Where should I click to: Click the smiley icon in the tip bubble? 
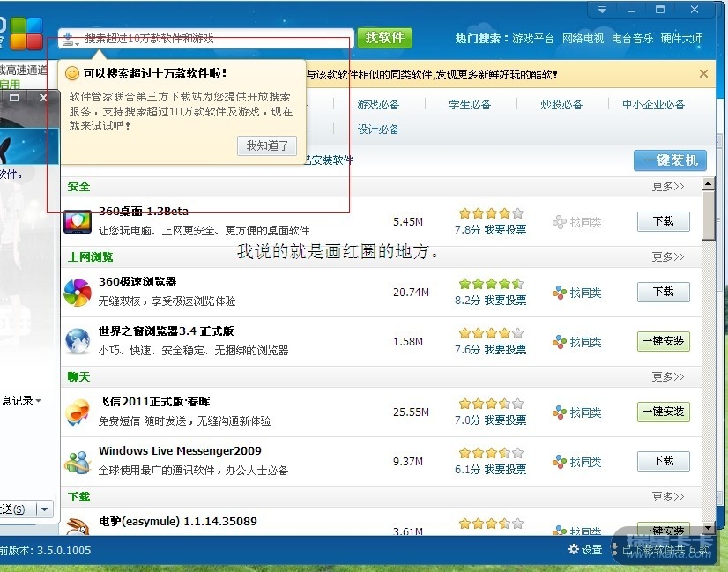pos(72,73)
